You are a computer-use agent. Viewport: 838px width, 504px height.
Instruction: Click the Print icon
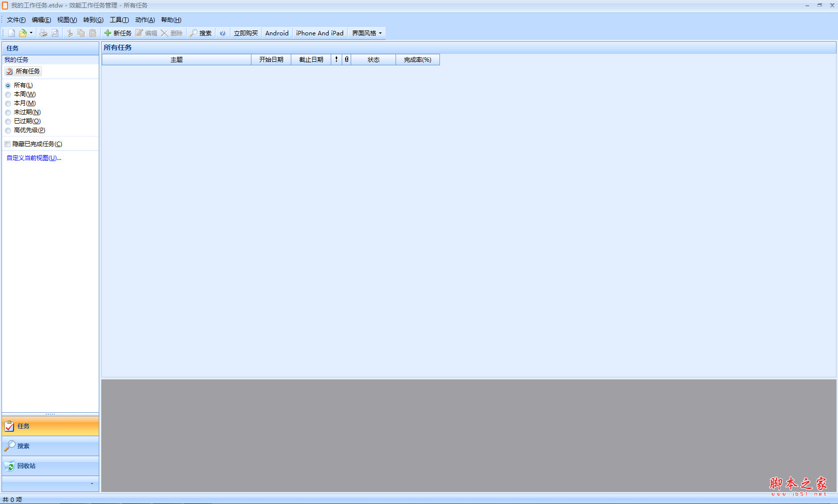coord(43,33)
